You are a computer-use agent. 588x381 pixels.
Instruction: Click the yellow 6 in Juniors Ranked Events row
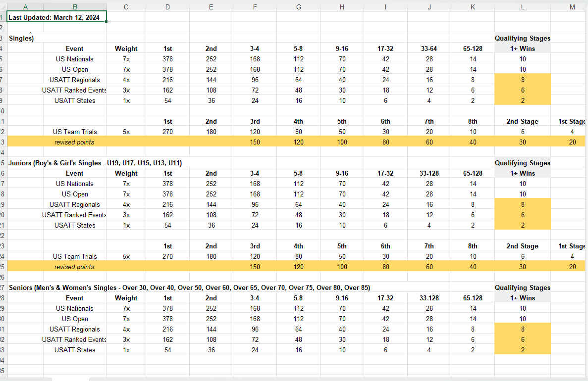coord(523,215)
